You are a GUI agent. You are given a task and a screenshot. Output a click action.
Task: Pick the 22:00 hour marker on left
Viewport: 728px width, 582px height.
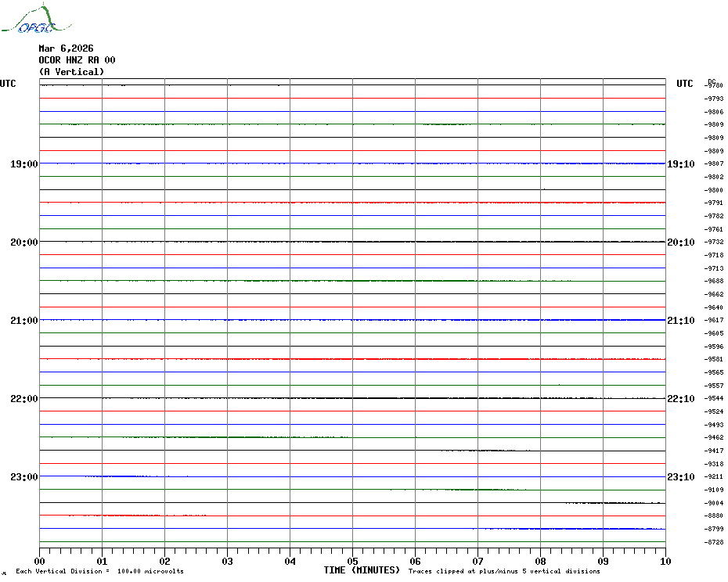pyautogui.click(x=23, y=399)
